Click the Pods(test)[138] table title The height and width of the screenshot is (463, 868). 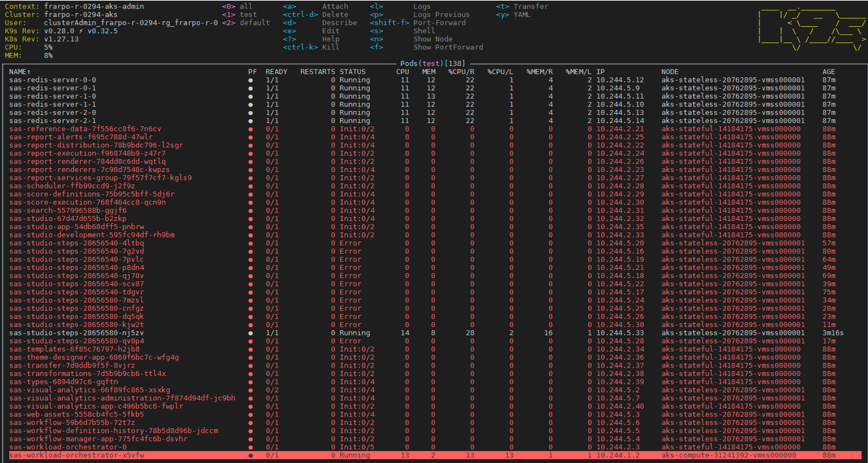(433, 63)
